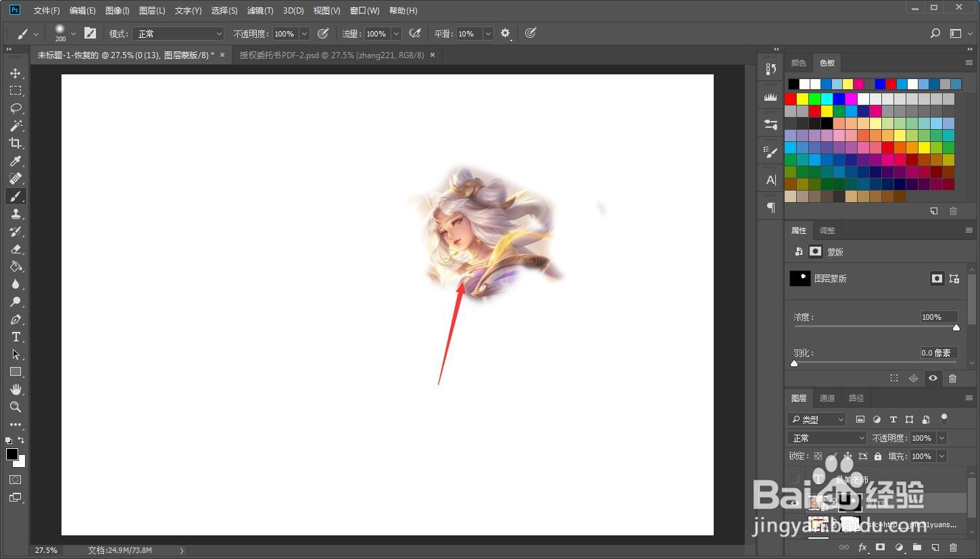Click the red swatch in the swatches grid
The height and width of the screenshot is (559, 980).
[791, 99]
